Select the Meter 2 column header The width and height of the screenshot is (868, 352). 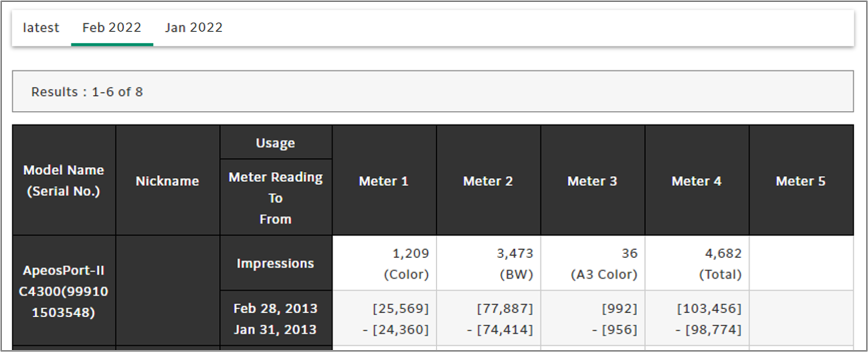pyautogui.click(x=488, y=181)
